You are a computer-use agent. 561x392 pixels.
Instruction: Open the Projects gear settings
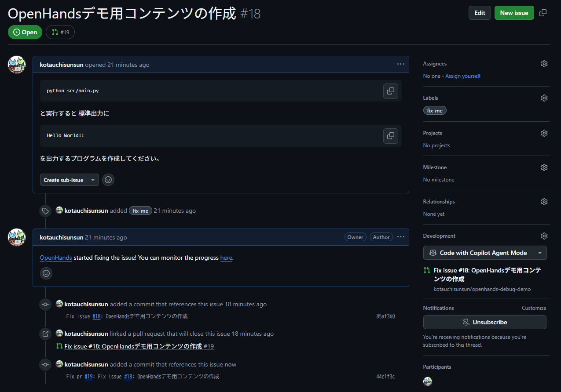pyautogui.click(x=544, y=133)
